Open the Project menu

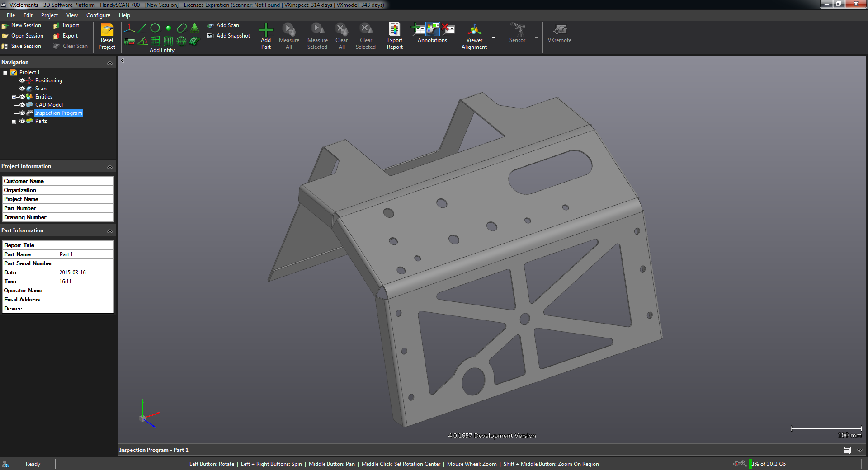point(49,15)
